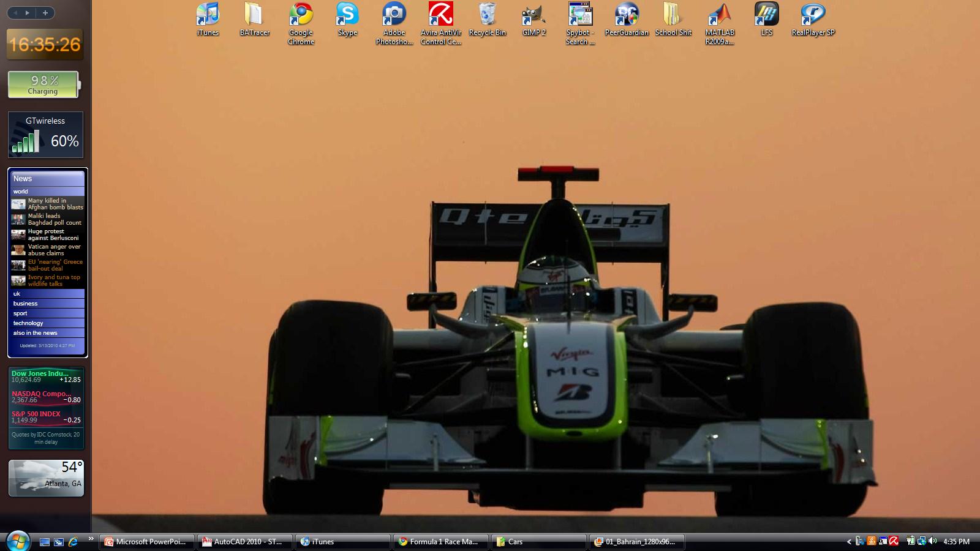
Task: Open the BATracer folder on desktop
Action: [x=255, y=19]
